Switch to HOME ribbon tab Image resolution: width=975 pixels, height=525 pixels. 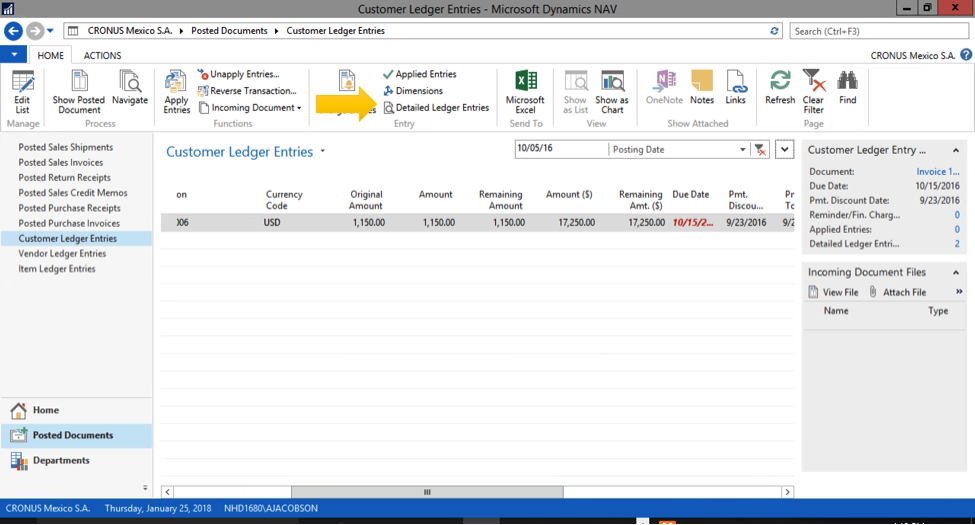[x=50, y=55]
